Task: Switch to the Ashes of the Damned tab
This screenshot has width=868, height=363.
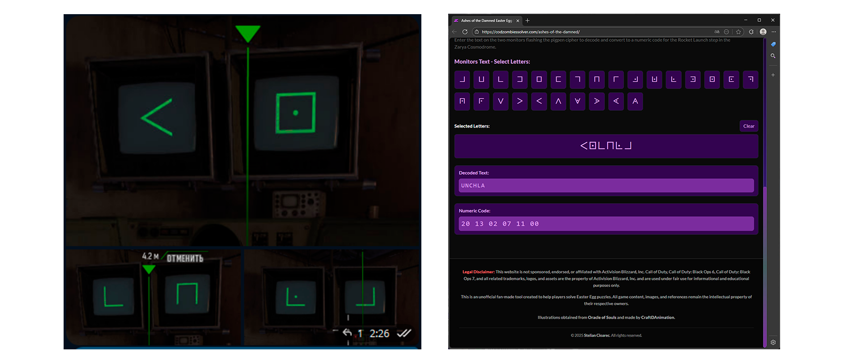Action: [486, 21]
